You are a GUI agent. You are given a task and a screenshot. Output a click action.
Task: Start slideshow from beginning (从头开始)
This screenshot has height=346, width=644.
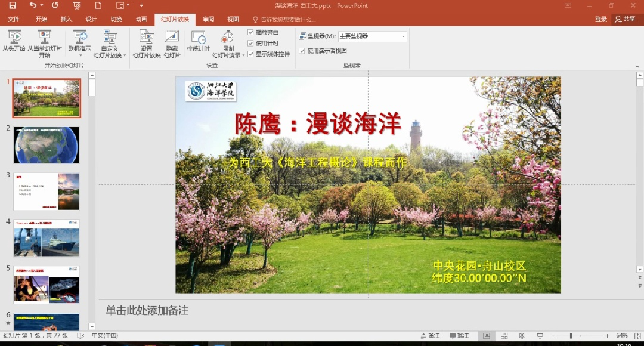pos(14,41)
